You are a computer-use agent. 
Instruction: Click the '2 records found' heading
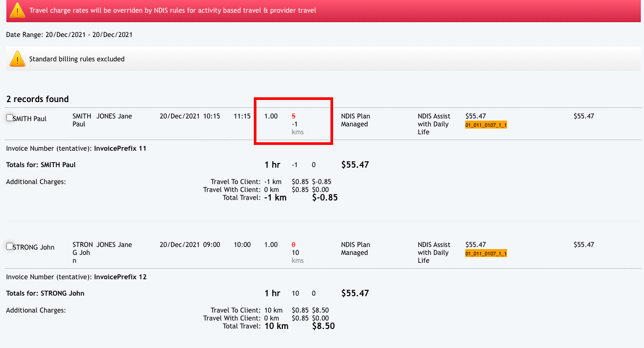[x=38, y=99]
